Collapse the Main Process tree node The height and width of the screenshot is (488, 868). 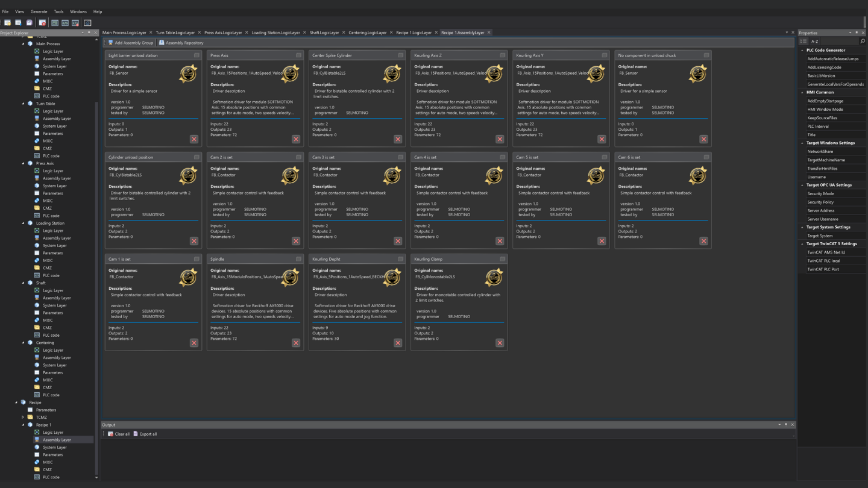coord(24,44)
